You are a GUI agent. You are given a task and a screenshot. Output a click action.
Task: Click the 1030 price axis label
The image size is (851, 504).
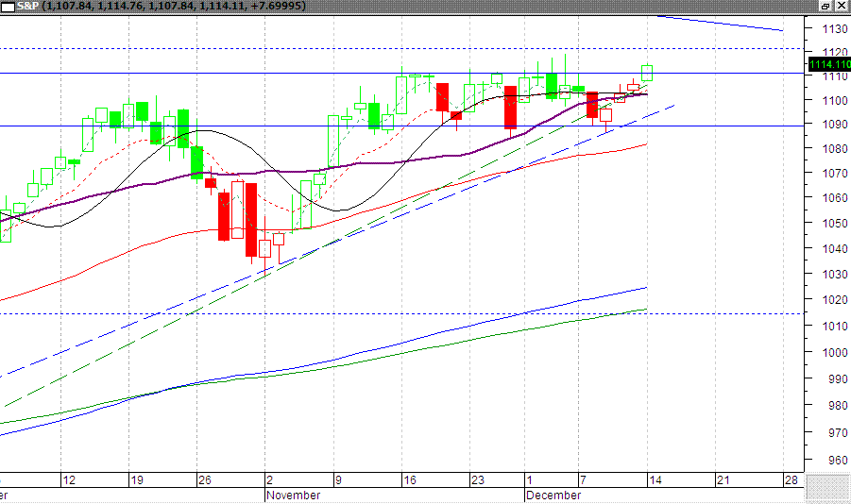[835, 275]
